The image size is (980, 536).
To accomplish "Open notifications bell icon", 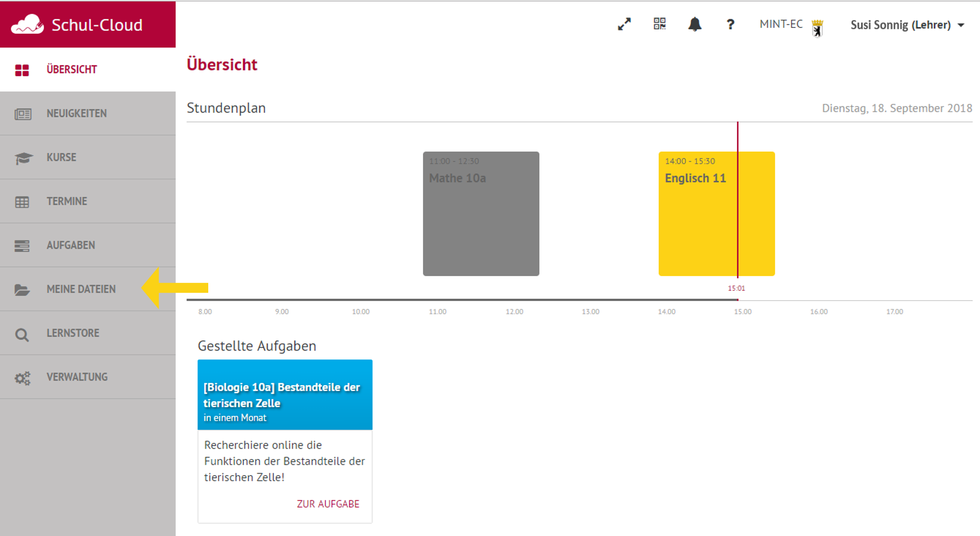I will pos(695,24).
